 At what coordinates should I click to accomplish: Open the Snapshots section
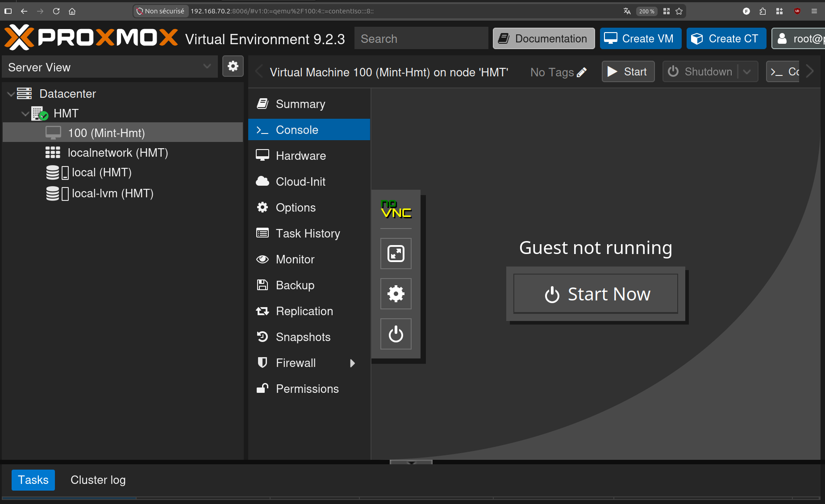coord(309,337)
